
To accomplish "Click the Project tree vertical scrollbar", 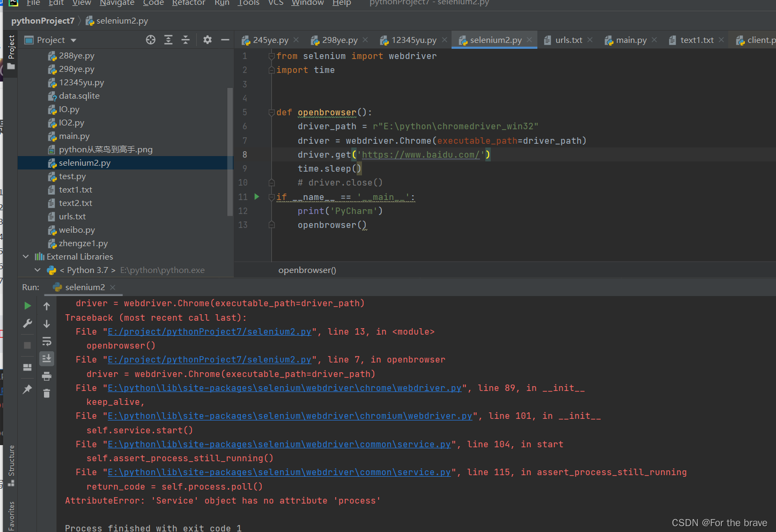I will 231,152.
